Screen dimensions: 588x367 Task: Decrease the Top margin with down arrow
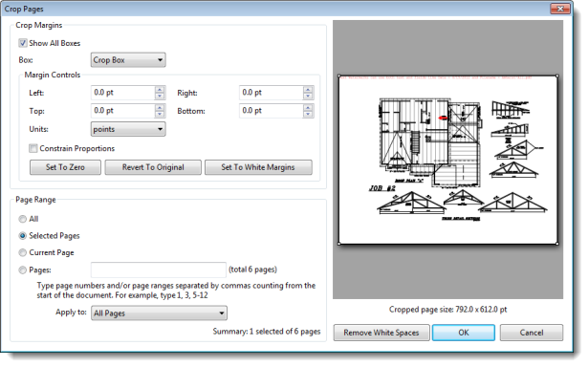[160, 114]
